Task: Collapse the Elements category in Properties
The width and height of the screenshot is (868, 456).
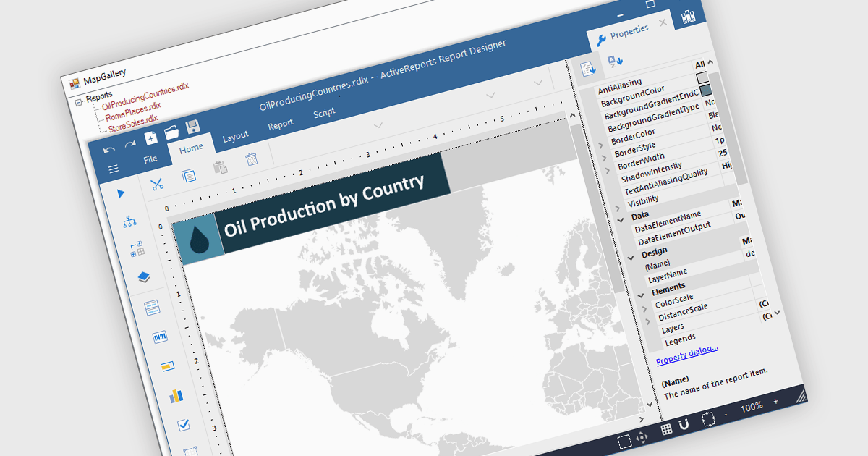Action: [x=640, y=295]
